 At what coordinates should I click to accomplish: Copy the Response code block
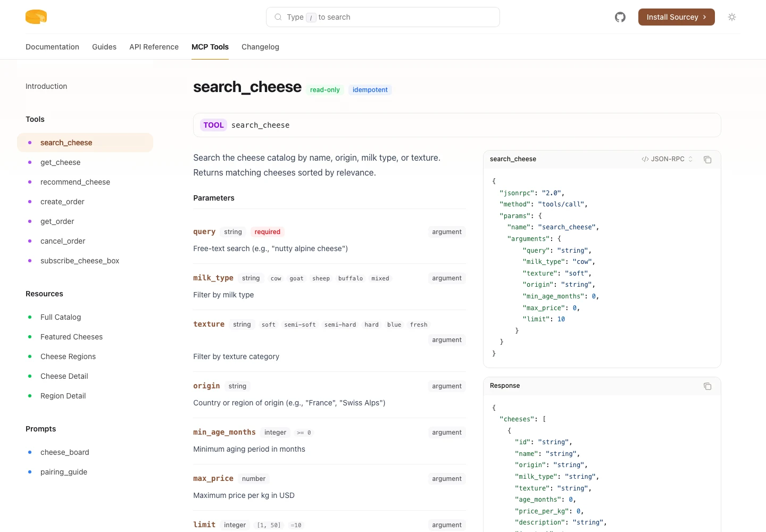tap(707, 386)
